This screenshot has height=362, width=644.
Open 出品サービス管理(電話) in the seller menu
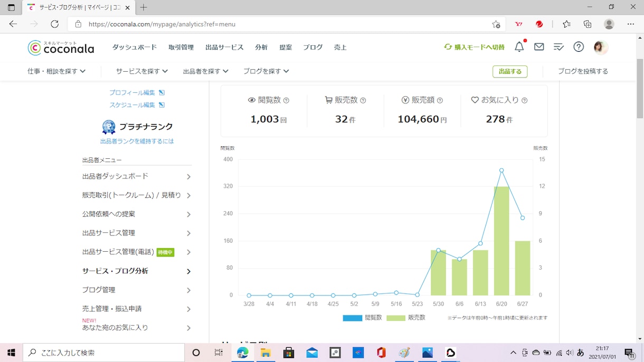(137, 252)
